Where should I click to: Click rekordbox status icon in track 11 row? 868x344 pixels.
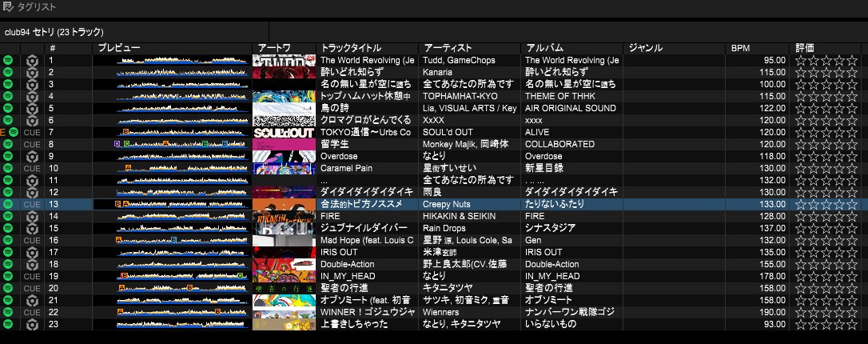click(x=32, y=180)
